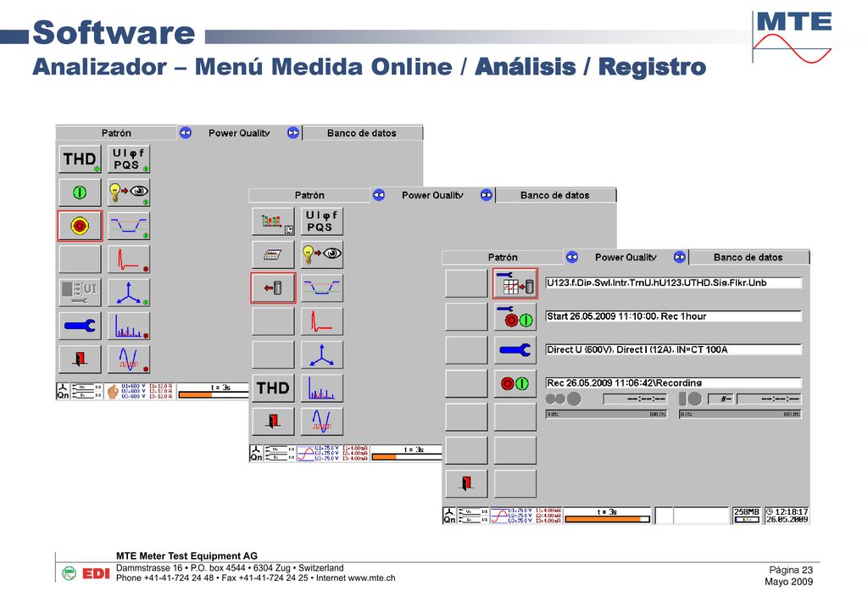Open vector diagram icon in left window
Image resolution: width=868 pixels, height=614 pixels.
(129, 293)
